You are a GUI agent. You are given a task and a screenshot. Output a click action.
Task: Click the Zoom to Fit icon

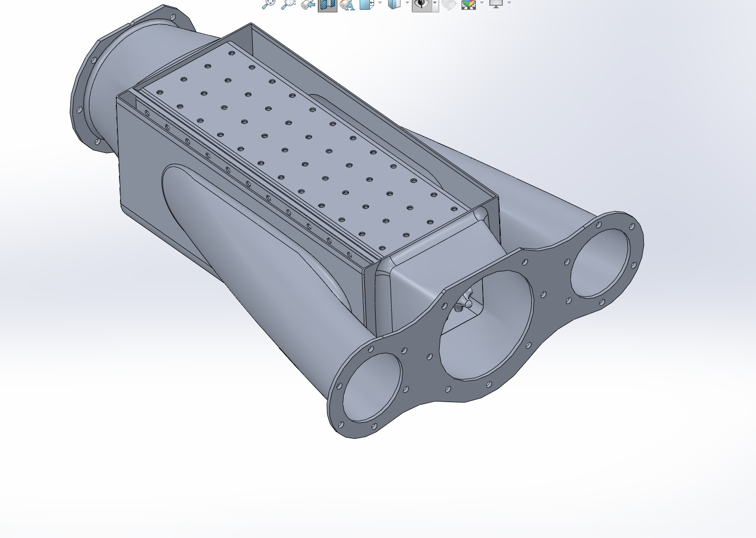point(269,4)
